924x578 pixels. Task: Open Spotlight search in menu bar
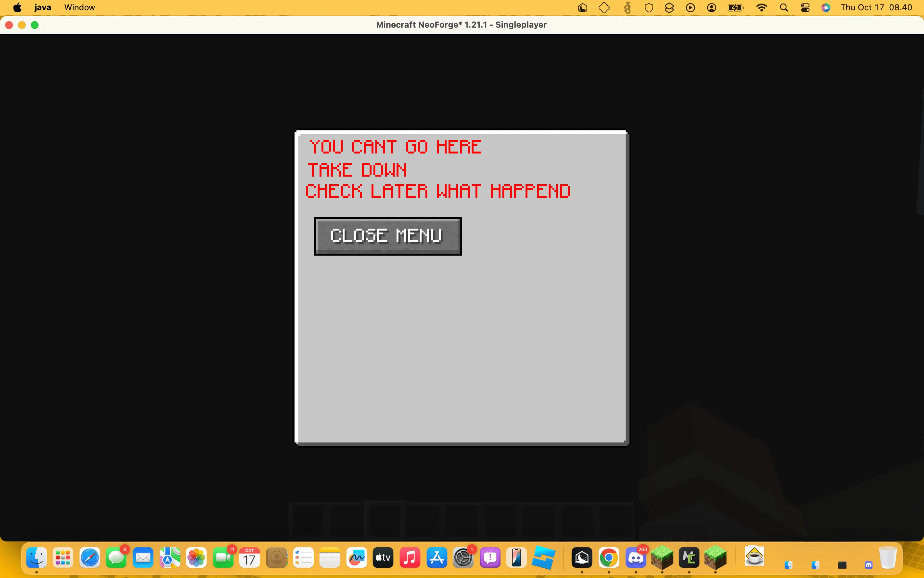[x=783, y=8]
